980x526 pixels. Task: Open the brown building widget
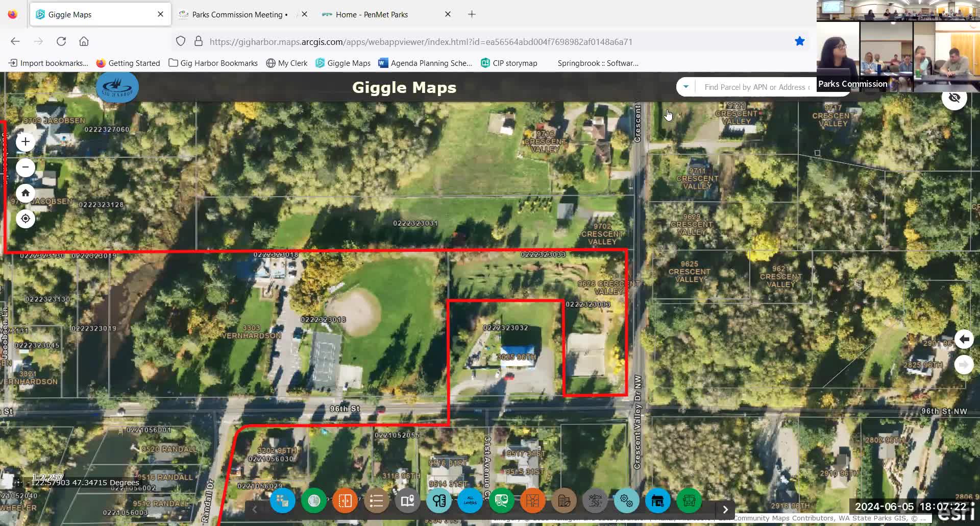coord(564,501)
